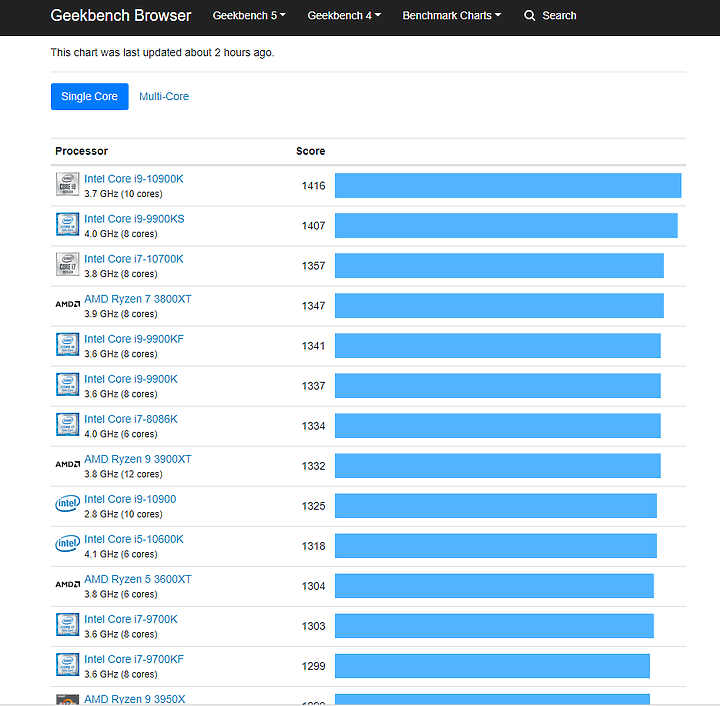Open the Geekbench 4 dropdown menu
Screen dimensions: 720x706
pyautogui.click(x=344, y=16)
